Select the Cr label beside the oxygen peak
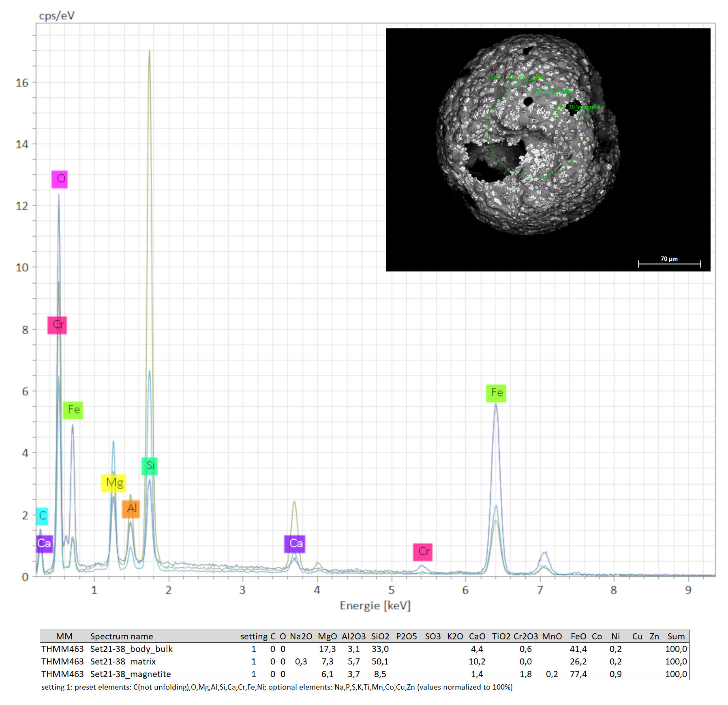Image resolution: width=728 pixels, height=705 pixels. (57, 325)
